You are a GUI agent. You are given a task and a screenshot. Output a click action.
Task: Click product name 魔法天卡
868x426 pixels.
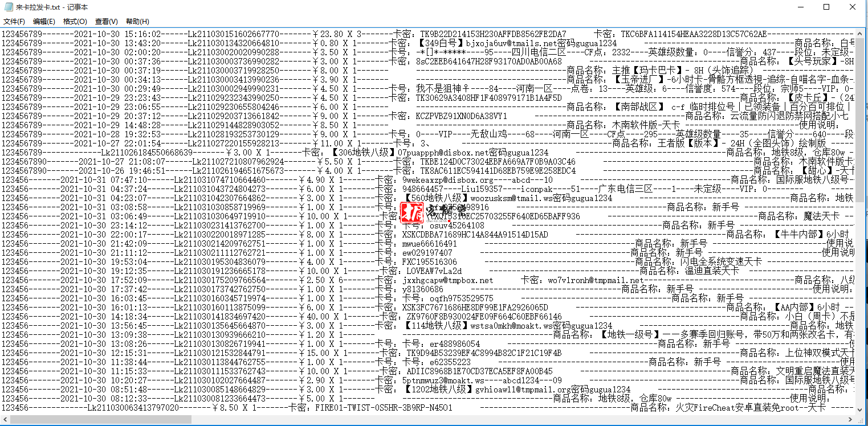[821, 216]
